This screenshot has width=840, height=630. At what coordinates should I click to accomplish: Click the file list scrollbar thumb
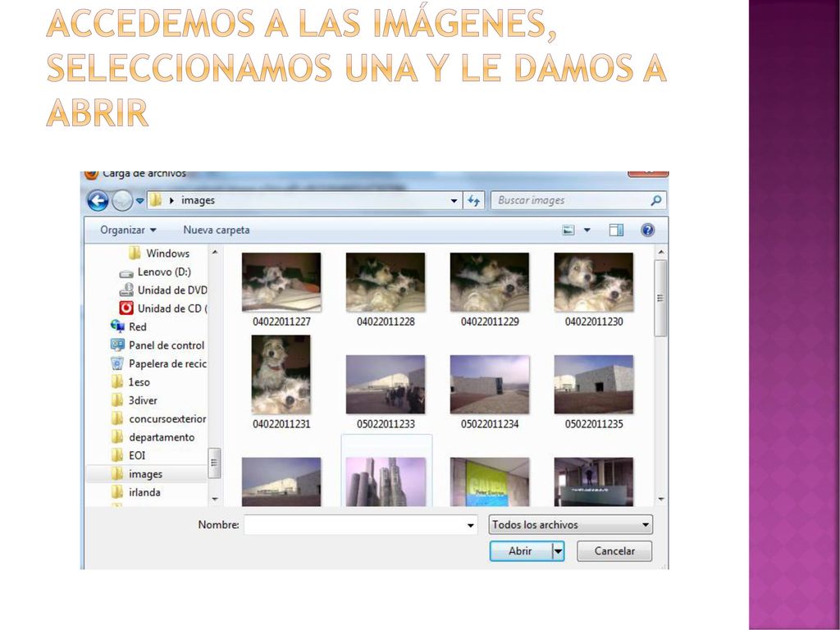pos(660,299)
